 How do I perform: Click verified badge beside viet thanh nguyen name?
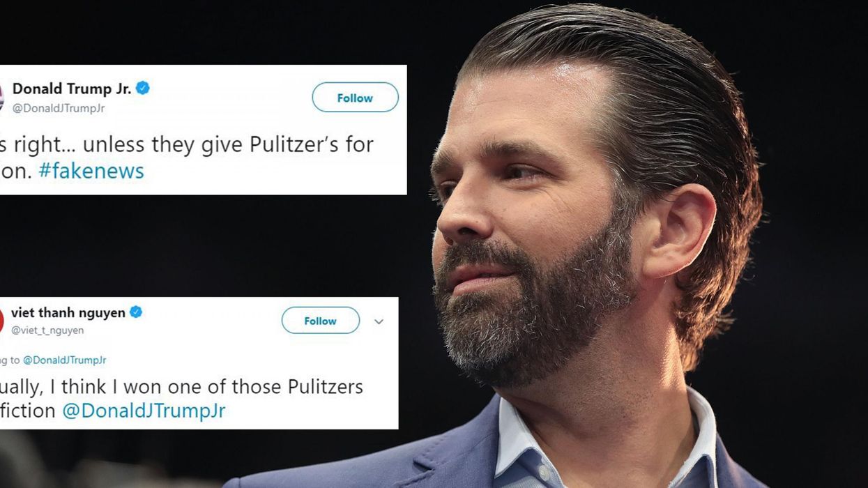click(x=136, y=312)
